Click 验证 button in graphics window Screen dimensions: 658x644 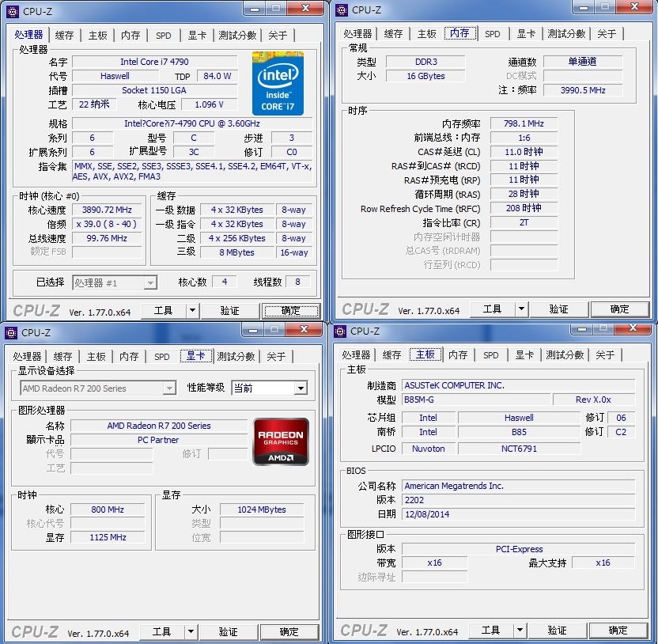228,631
